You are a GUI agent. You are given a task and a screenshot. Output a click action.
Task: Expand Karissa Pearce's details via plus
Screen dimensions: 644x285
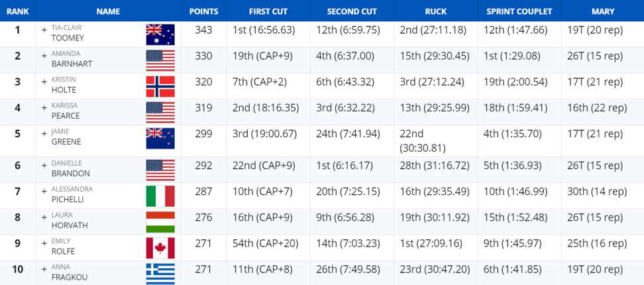click(44, 107)
